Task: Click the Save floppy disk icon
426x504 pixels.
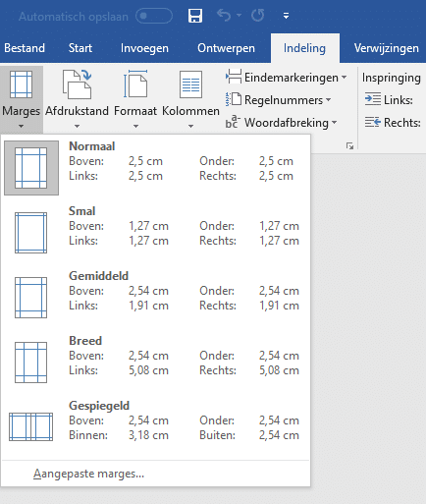Action: 195,16
